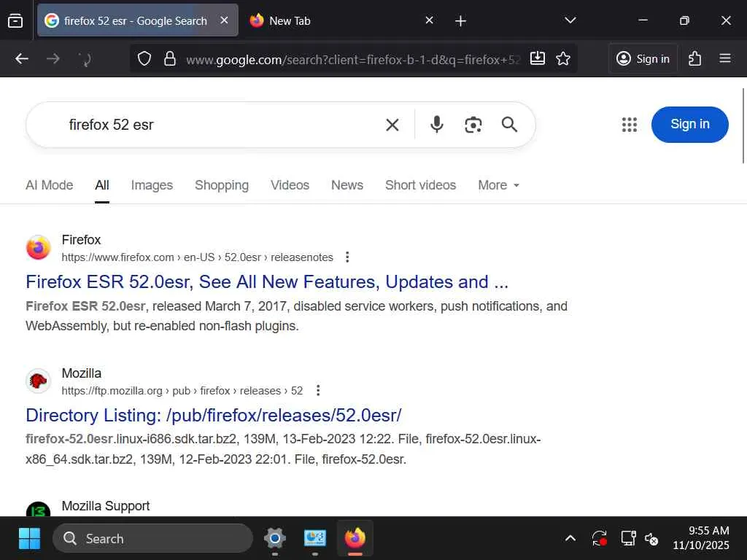Click the firefox.com releasenotes URL breadcrumb
The height and width of the screenshot is (560, 747).
pyautogui.click(x=197, y=257)
